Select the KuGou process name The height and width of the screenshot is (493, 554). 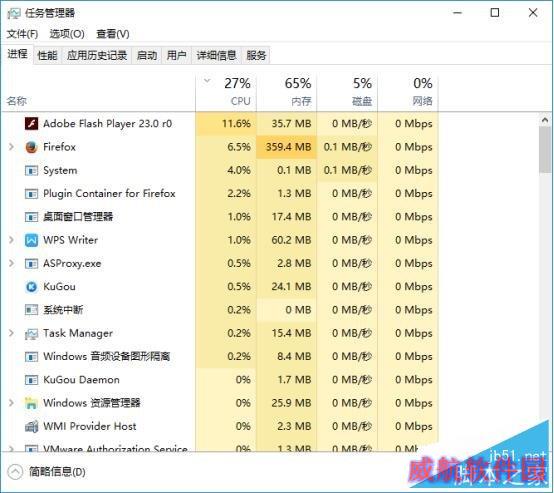click(x=59, y=287)
